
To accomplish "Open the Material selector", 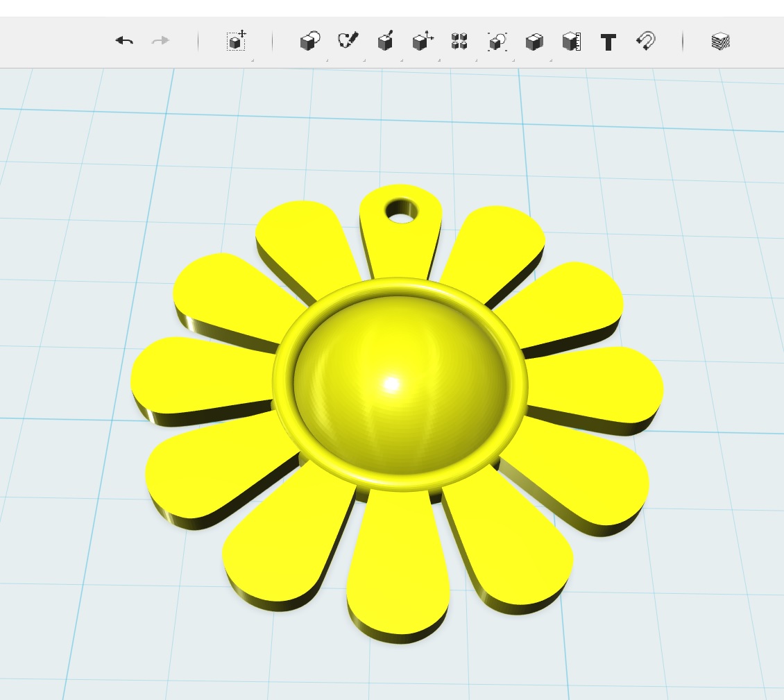I will click(720, 41).
